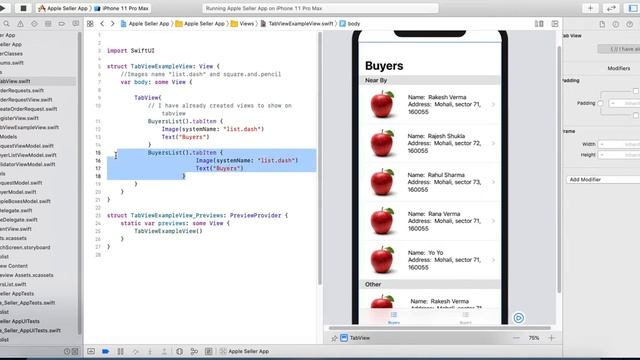Image resolution: width=640 pixels, height=360 pixels.
Task: Click the Debug View Hierarchy icon
Action: pyautogui.click(x=180, y=351)
